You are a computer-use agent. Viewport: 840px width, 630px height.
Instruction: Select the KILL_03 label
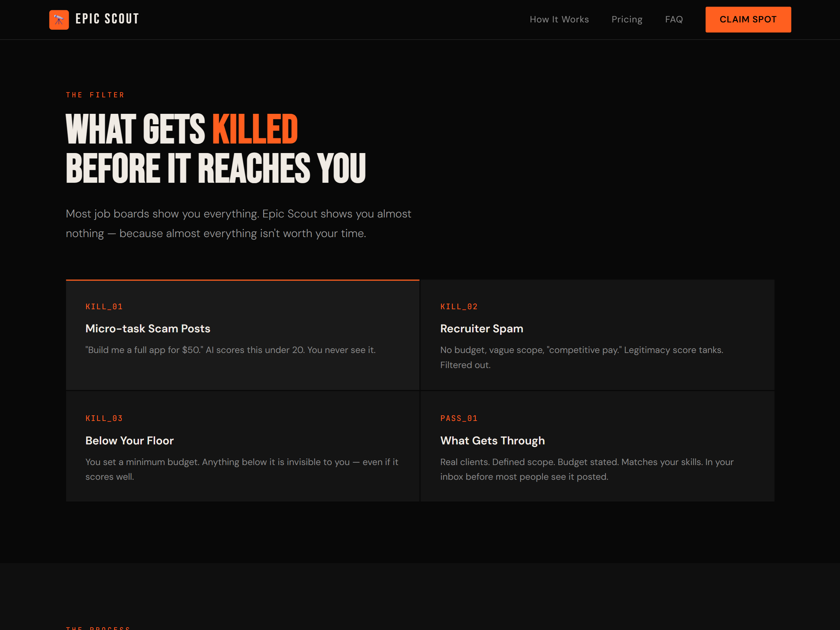coord(104,418)
